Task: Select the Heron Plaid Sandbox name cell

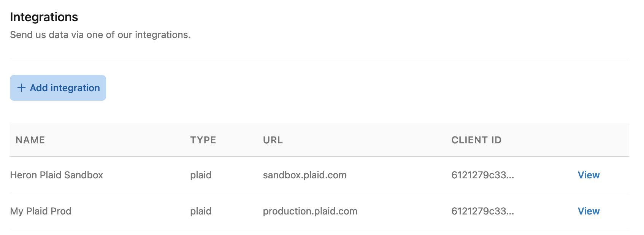Action: click(x=57, y=175)
